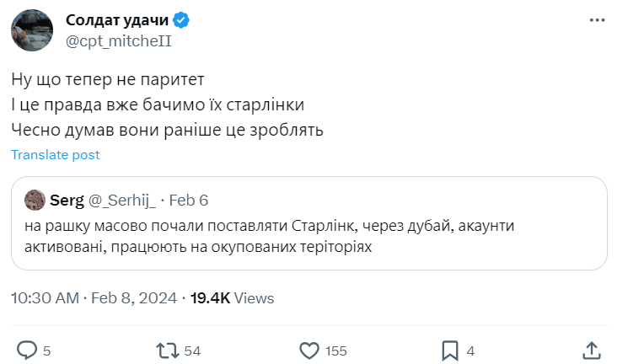Click Translate post link

[56, 155]
